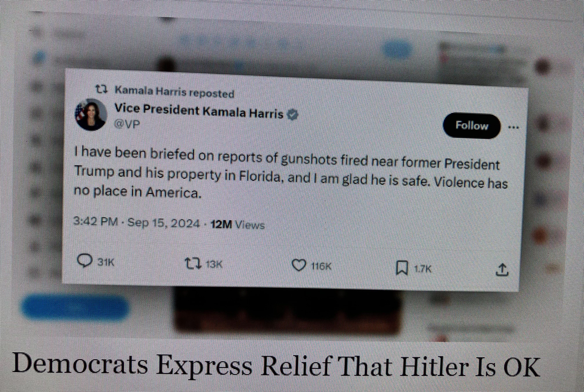
Task: Bookmark the post with the bookmark icon
Action: (402, 268)
